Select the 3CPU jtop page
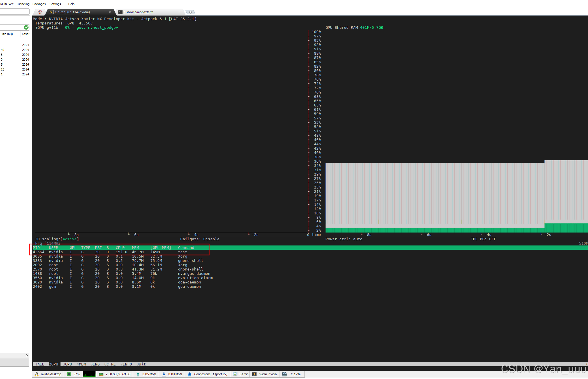 point(67,364)
